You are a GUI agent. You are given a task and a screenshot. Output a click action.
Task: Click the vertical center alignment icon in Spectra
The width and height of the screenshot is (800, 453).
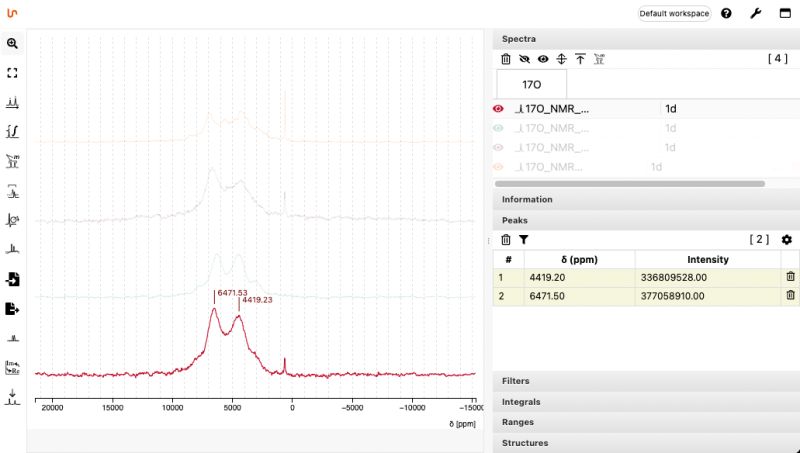pos(561,59)
